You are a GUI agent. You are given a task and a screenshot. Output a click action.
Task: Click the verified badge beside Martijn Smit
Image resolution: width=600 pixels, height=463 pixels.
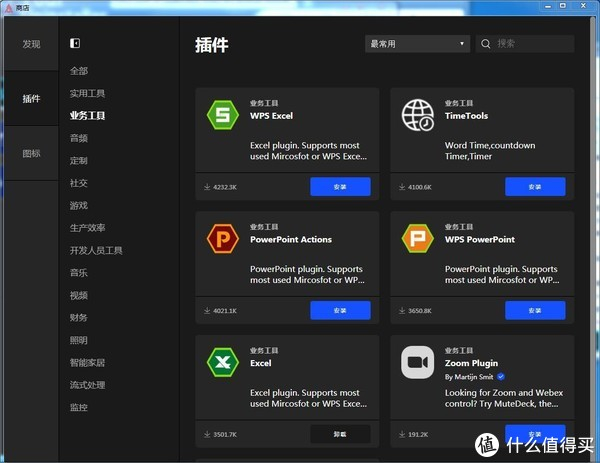501,377
